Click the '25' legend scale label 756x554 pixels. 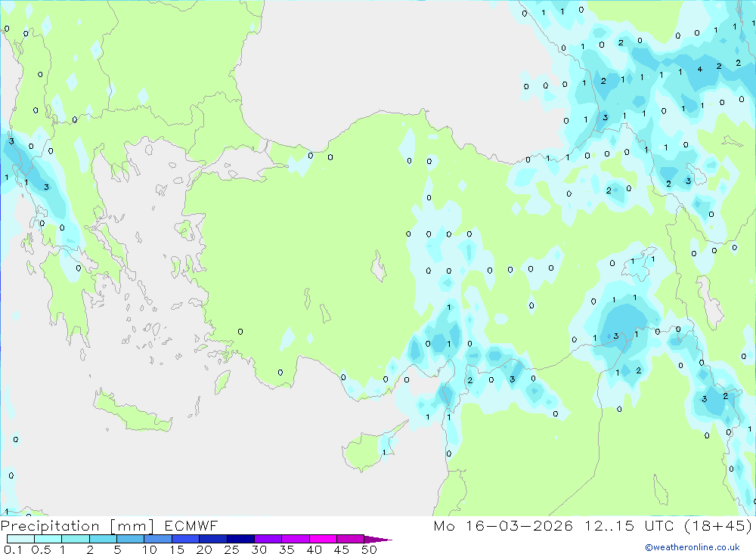pyautogui.click(x=232, y=549)
